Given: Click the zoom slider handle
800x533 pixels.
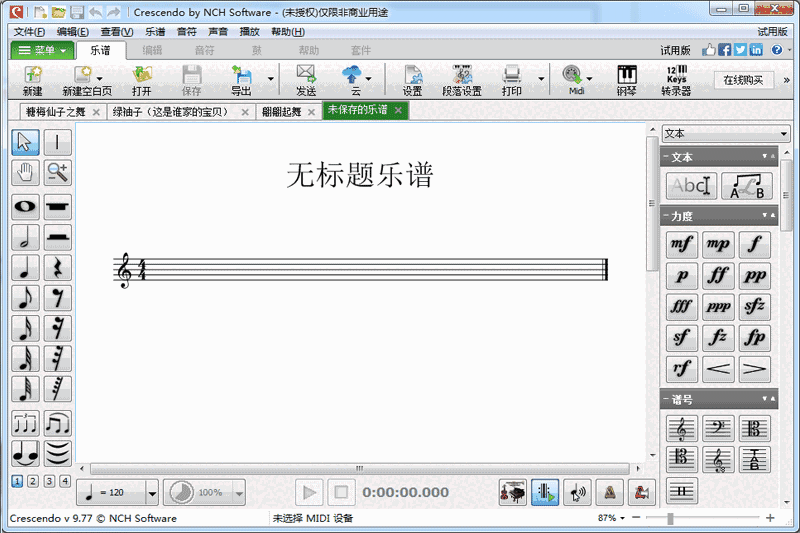Looking at the screenshot, I should click(x=670, y=518).
